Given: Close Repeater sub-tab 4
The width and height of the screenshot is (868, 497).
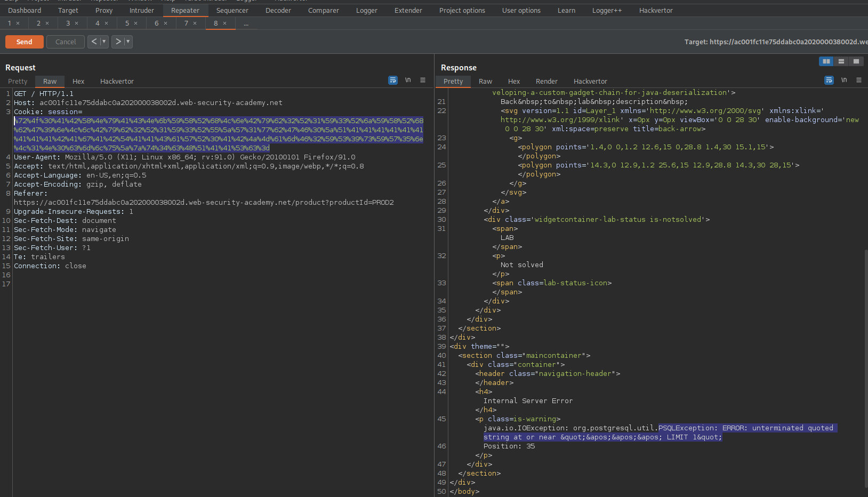Looking at the screenshot, I should pyautogui.click(x=106, y=23).
